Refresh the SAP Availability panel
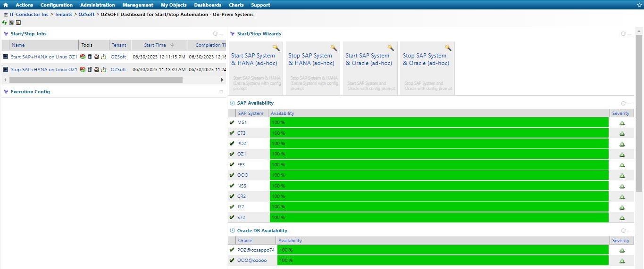644x269 pixels. click(623, 103)
